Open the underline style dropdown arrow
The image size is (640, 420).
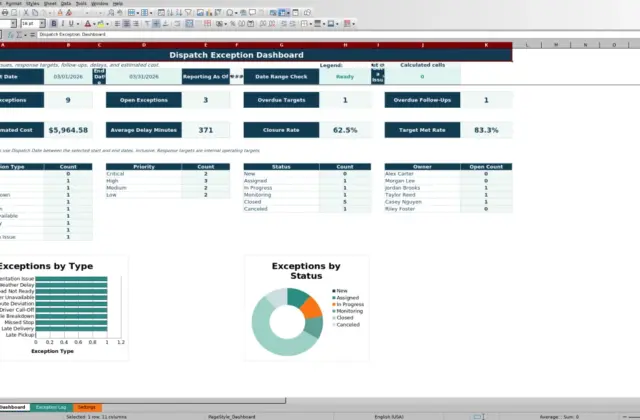[78, 24]
